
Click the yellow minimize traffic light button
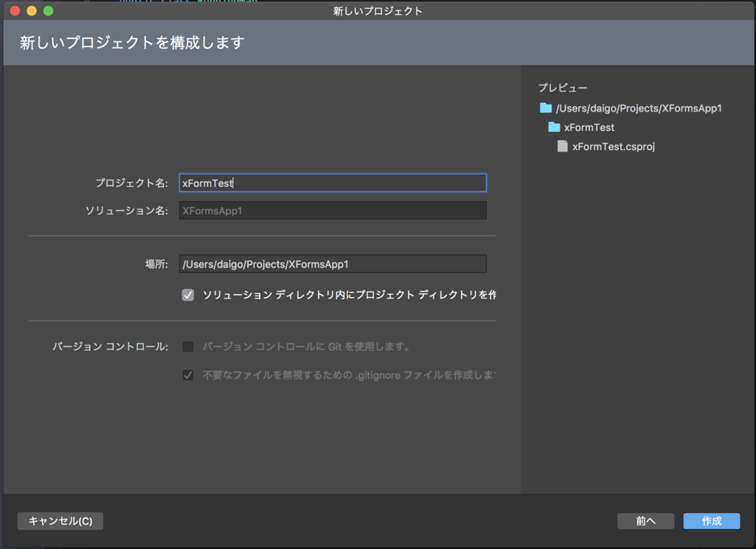point(30,11)
